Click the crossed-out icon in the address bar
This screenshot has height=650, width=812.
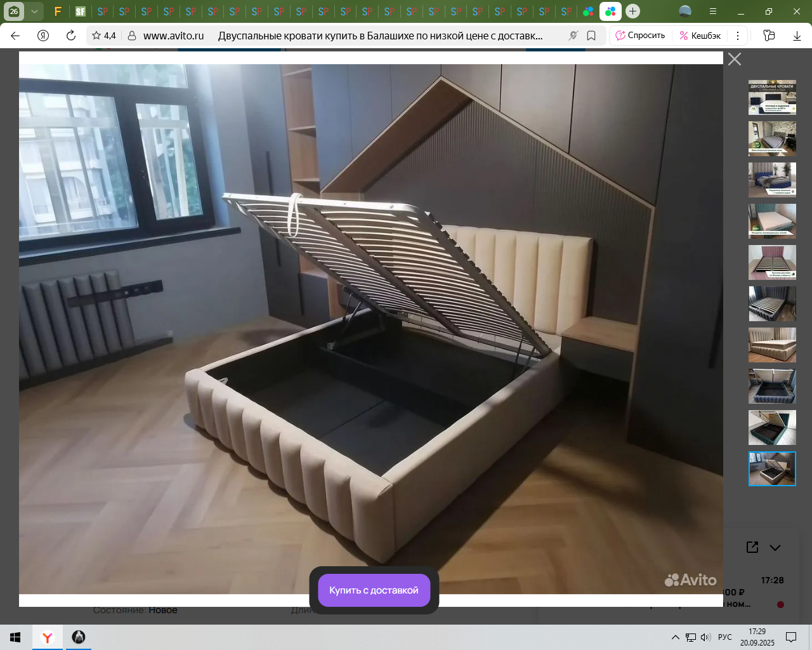(x=573, y=36)
